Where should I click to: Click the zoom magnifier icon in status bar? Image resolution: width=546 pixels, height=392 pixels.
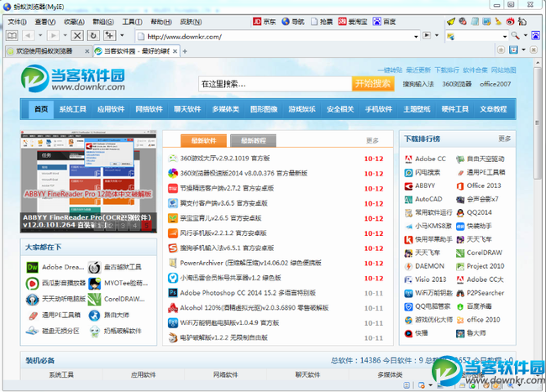click(x=510, y=385)
